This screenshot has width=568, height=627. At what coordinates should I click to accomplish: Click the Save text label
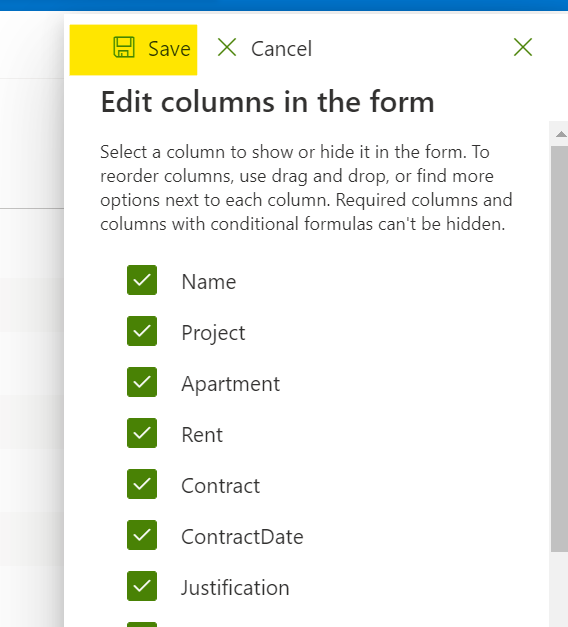[169, 49]
